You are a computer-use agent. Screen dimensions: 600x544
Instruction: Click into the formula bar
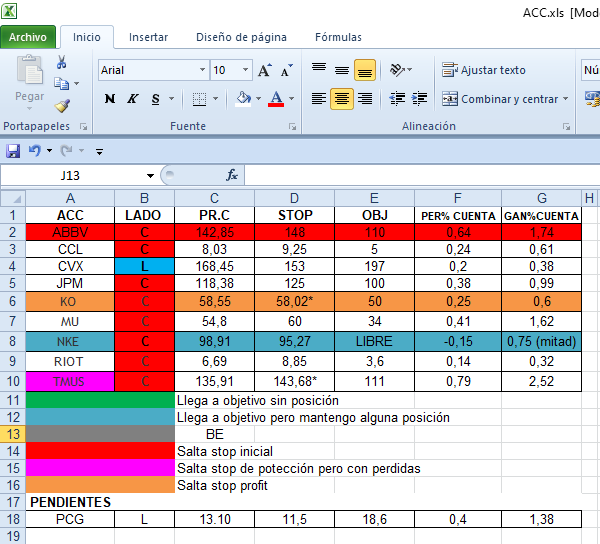[422, 176]
